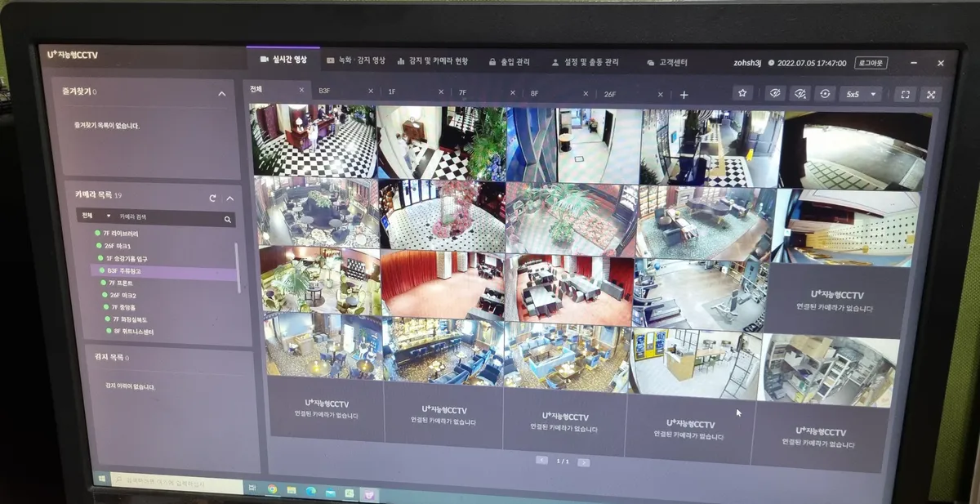Click the 로그아웃 button
980x504 pixels.
[x=871, y=63]
